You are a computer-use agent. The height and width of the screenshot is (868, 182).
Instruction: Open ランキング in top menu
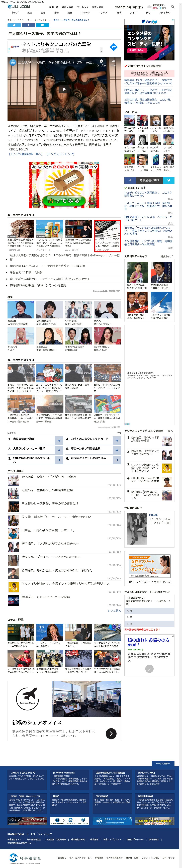coord(83,7)
